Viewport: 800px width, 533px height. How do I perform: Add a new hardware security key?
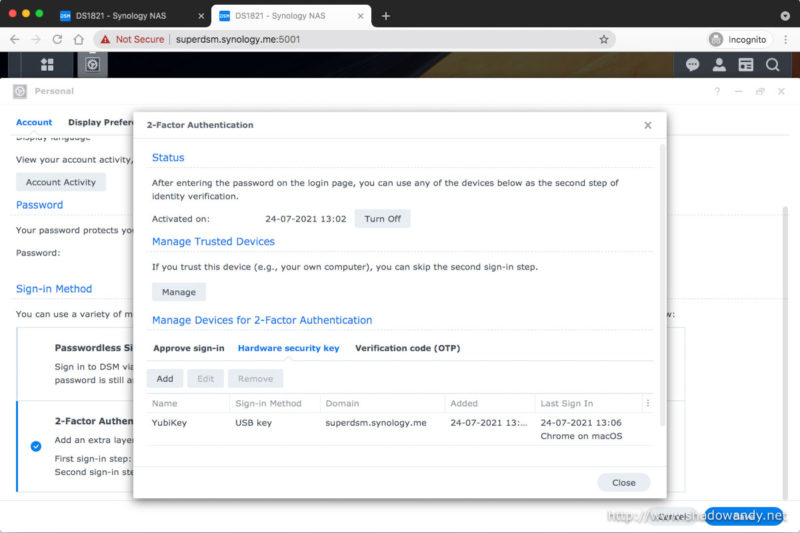pos(165,379)
